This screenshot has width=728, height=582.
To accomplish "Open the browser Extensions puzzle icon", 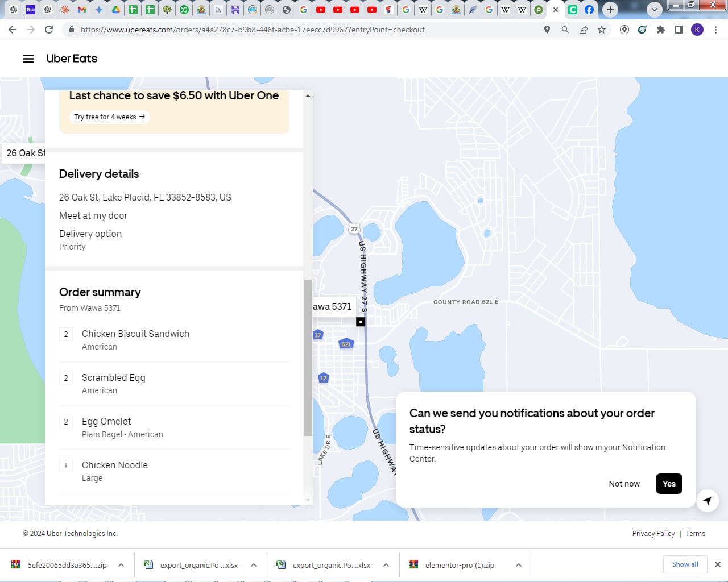I will click(x=660, y=30).
